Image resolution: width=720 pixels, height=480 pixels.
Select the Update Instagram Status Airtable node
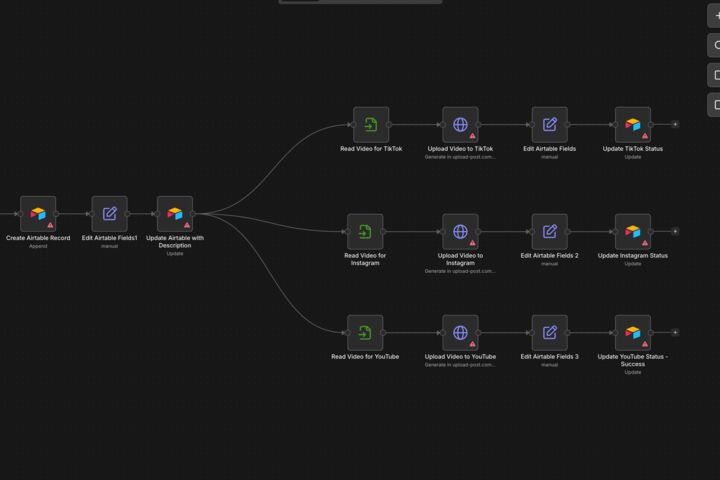(x=633, y=232)
